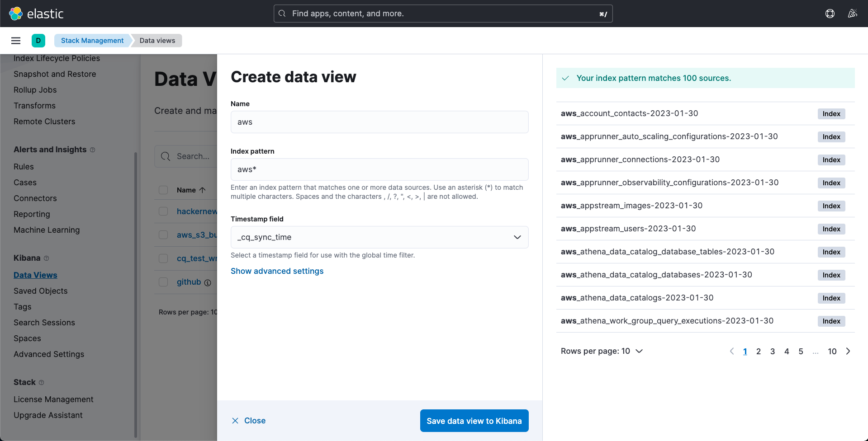Image resolution: width=868 pixels, height=441 pixels.
Task: Check the aws_s3_bu row checkbox
Action: click(163, 235)
